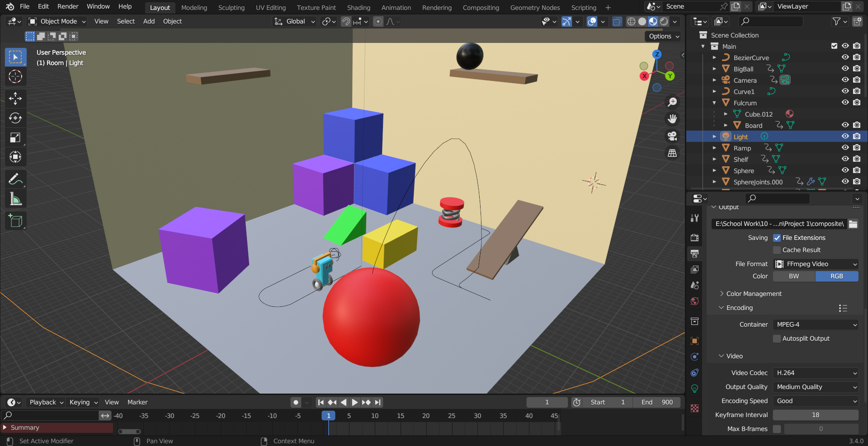Switch to the Shading workspace tab
The width and height of the screenshot is (868, 446).
pyautogui.click(x=359, y=7)
